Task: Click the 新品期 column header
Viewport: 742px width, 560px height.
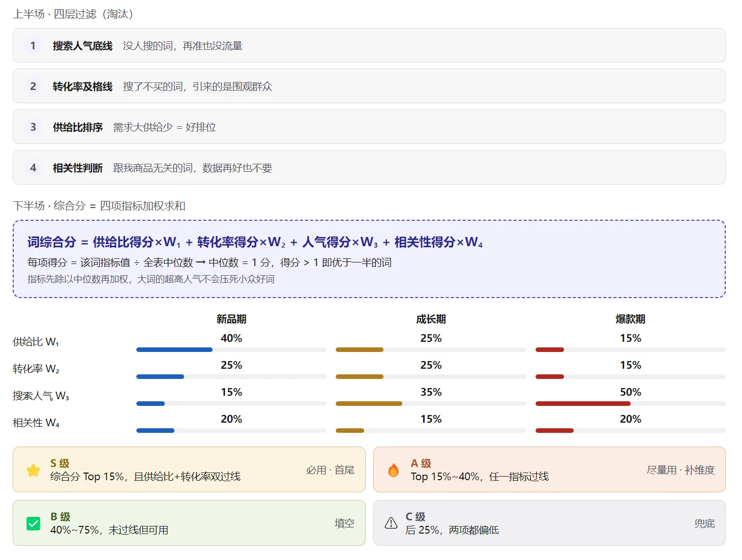Action: 231,319
